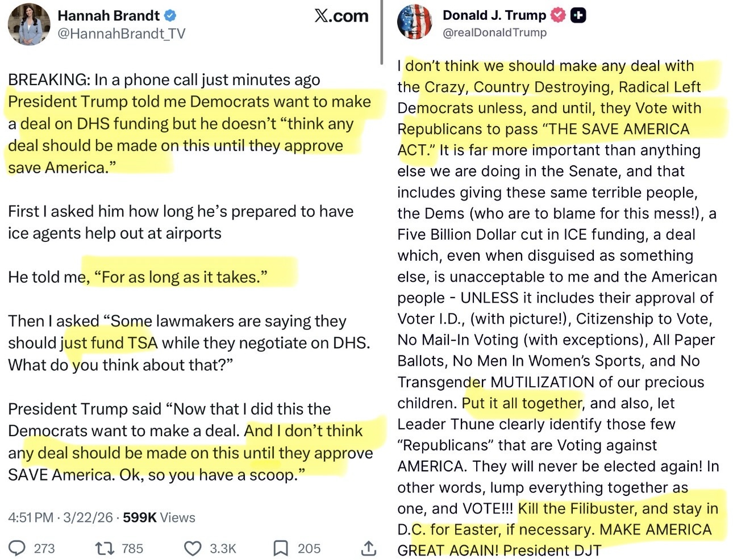Viewport: 733px width, 560px height.
Task: Click the Donald J. Trump display name
Action: point(494,15)
